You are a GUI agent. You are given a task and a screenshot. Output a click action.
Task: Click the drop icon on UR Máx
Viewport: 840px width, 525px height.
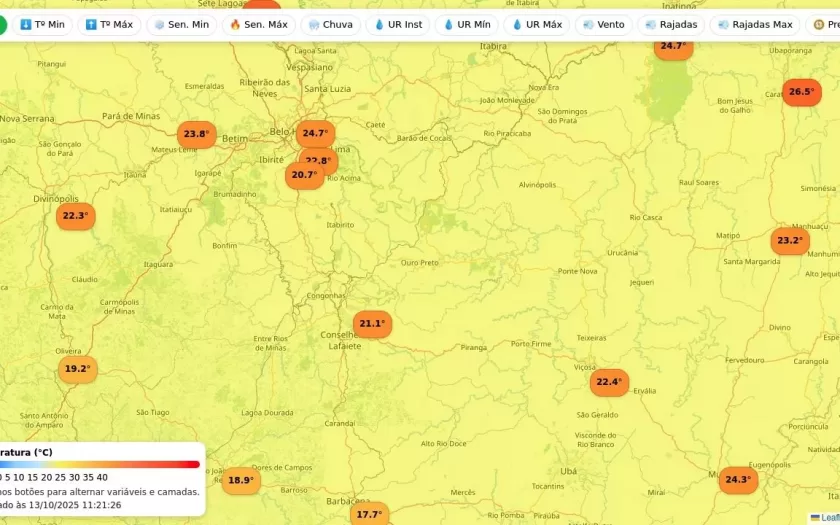pos(517,25)
